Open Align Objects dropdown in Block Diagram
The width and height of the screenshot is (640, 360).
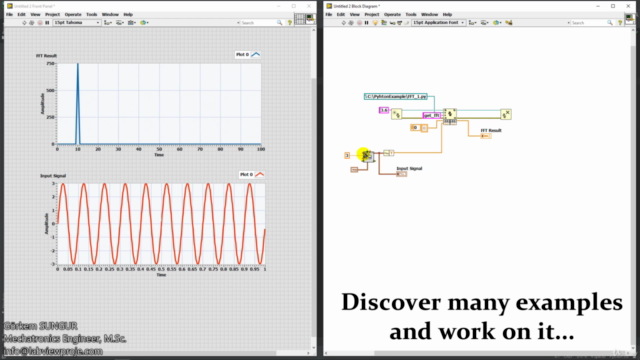(x=473, y=23)
